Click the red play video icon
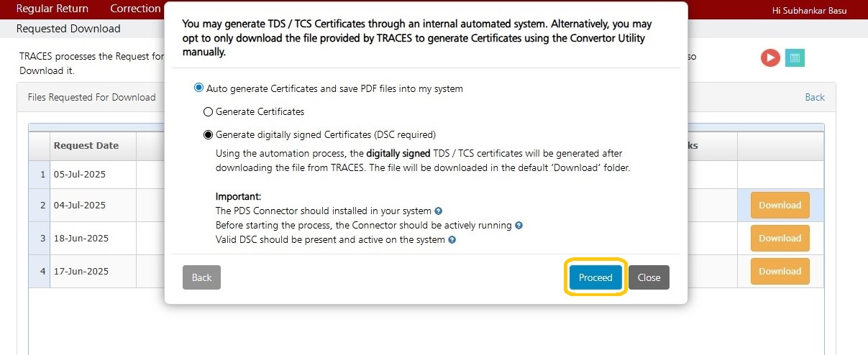 coord(770,58)
